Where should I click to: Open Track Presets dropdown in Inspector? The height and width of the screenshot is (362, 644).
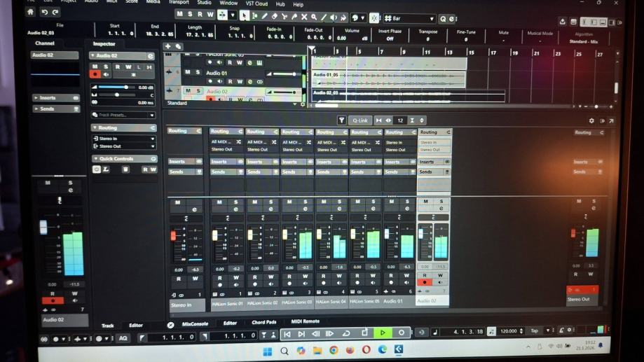pyautogui.click(x=123, y=115)
